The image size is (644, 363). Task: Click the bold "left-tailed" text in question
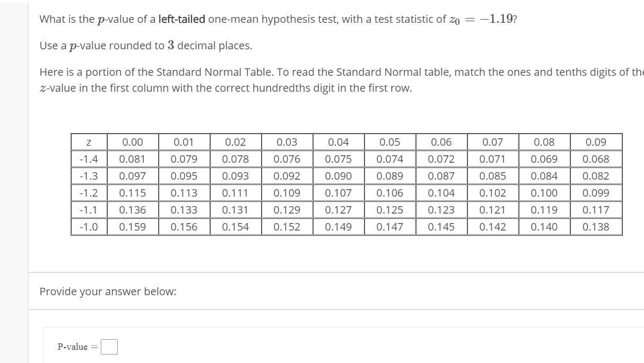pyautogui.click(x=182, y=20)
